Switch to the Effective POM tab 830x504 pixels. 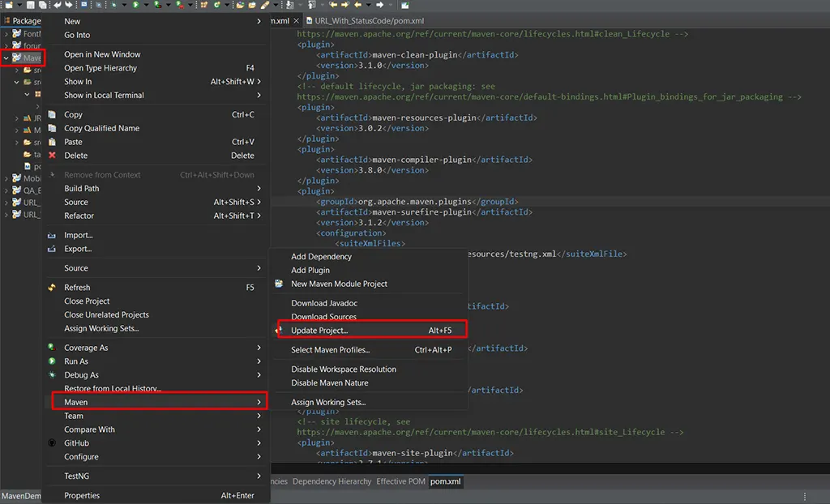400,481
